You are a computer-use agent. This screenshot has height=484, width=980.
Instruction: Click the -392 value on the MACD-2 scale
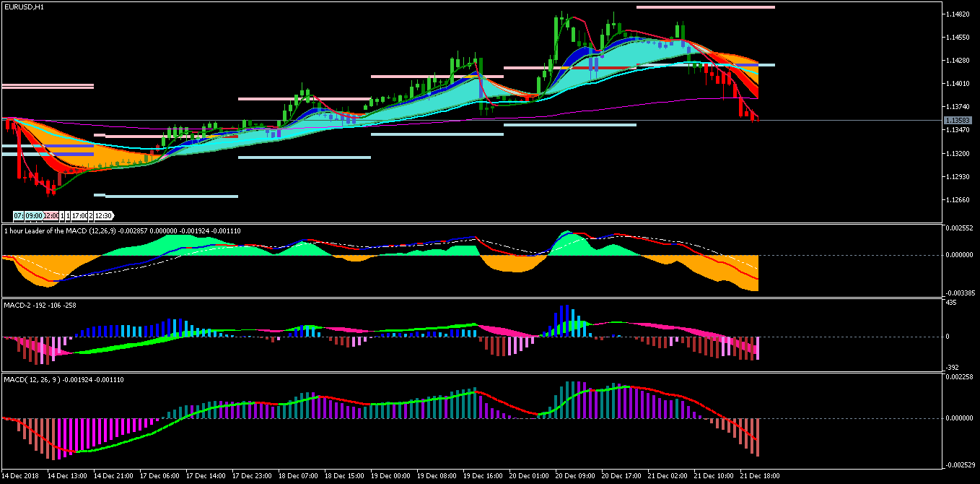pyautogui.click(x=953, y=368)
